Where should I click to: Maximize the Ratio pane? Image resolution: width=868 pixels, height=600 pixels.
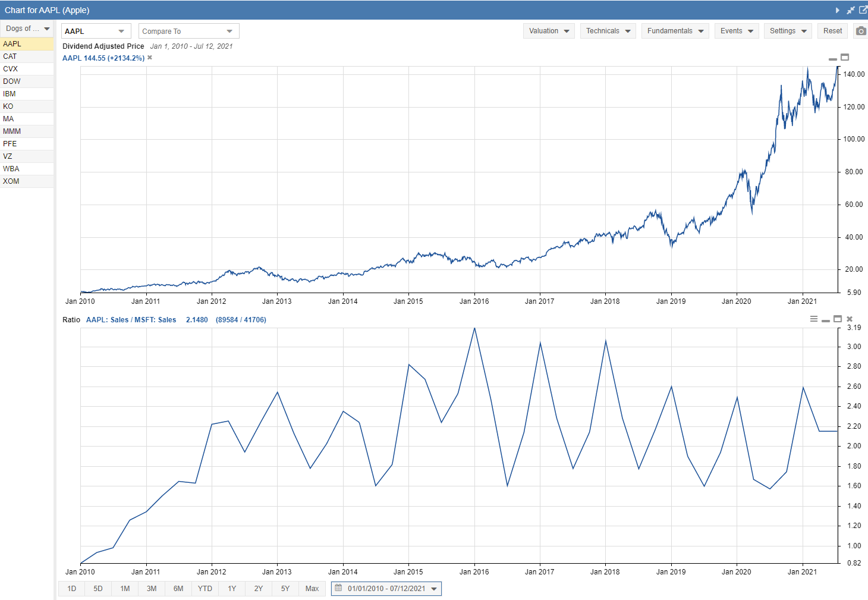pyautogui.click(x=838, y=319)
